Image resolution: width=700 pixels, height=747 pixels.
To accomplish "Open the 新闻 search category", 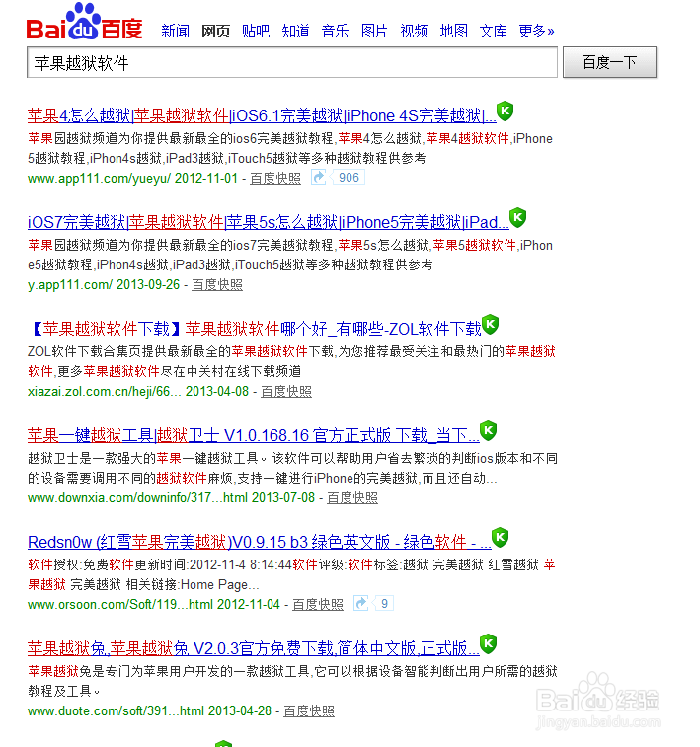I will pyautogui.click(x=176, y=31).
